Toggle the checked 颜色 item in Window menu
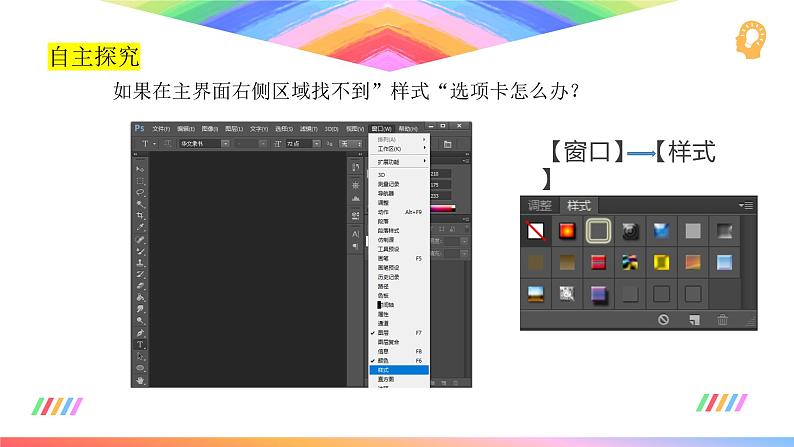The width and height of the screenshot is (794, 447). coord(384,359)
